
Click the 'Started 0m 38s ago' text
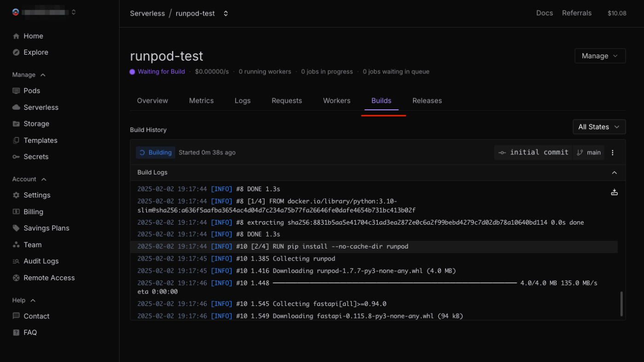[207, 153]
